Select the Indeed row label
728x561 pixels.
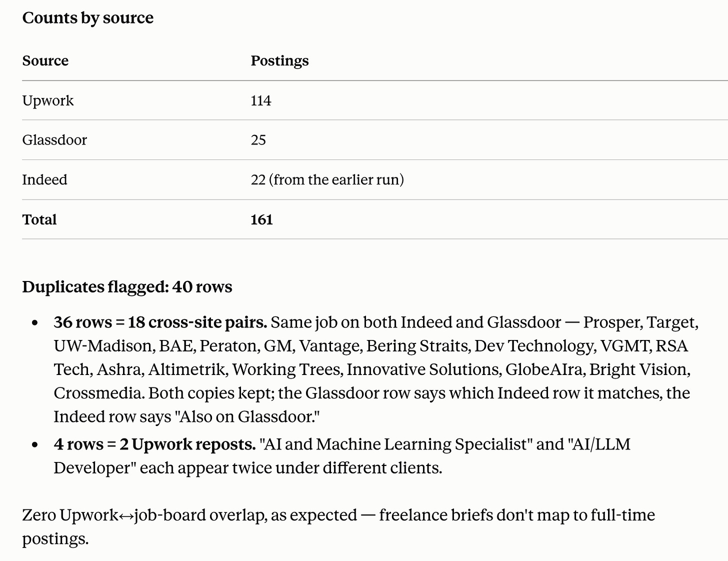[44, 179]
